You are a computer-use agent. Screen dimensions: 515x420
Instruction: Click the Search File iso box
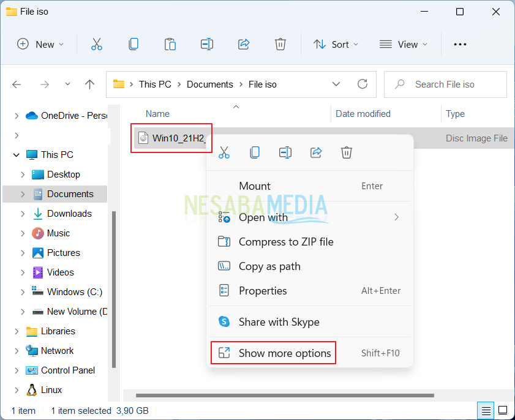click(x=445, y=84)
